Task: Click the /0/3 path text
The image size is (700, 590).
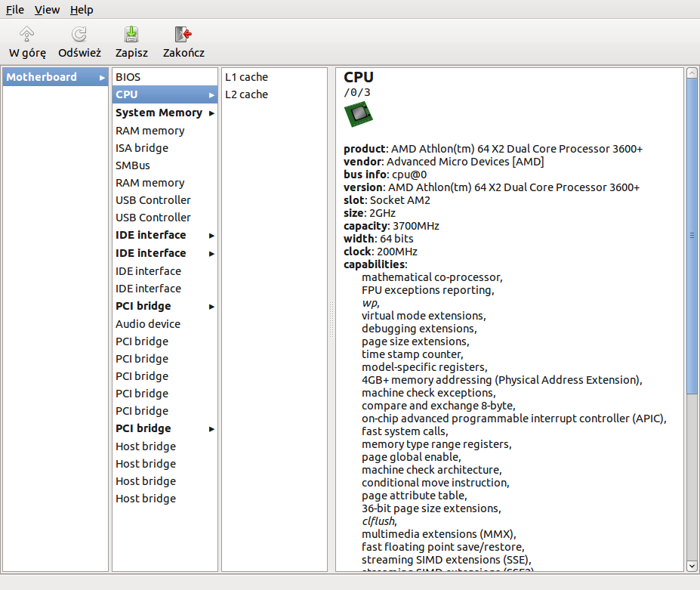Action: tap(357, 92)
